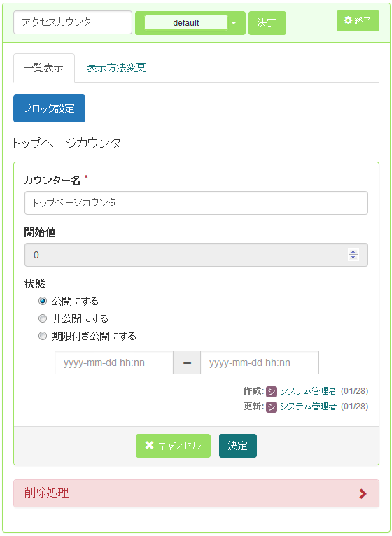Open システム管理者 link in 作成 row
This screenshot has width=392, height=536.
click(308, 390)
